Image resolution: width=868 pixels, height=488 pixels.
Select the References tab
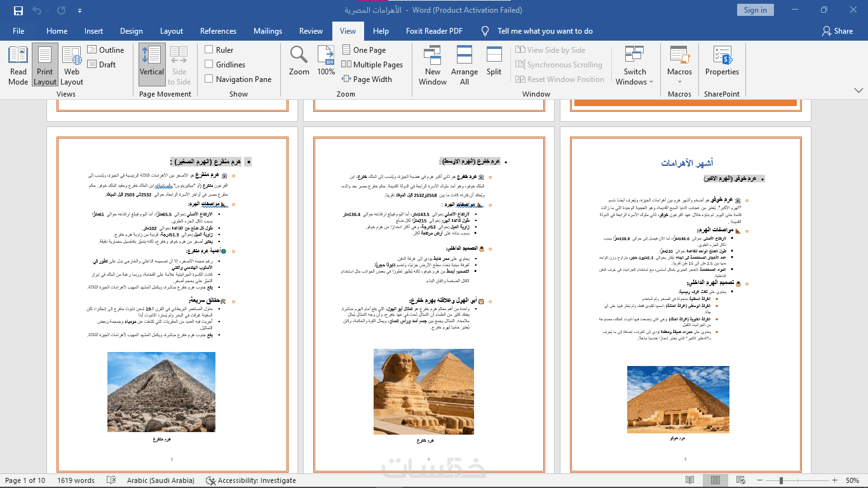pos(219,30)
